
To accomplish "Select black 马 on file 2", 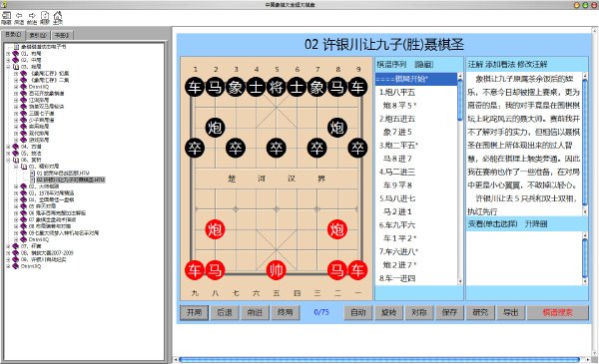I will tap(215, 87).
